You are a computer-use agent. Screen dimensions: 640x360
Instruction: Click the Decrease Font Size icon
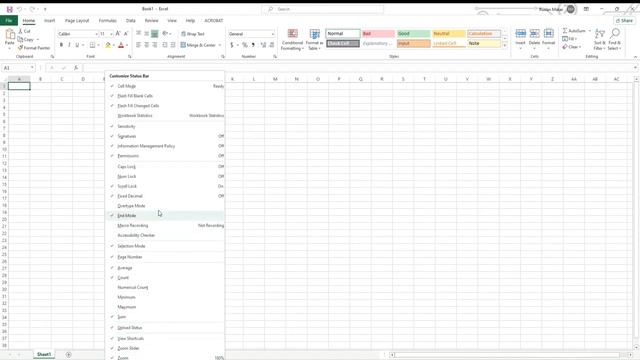coord(126,34)
